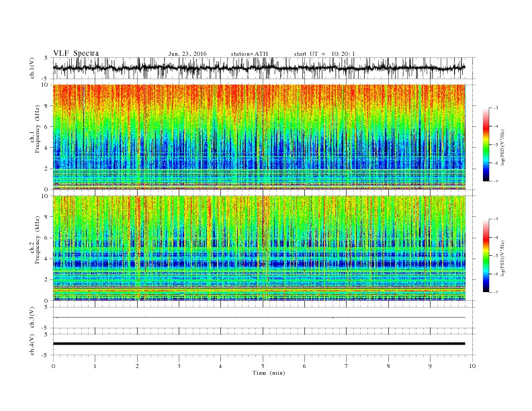532x411 pixels.
Task: Click the ch.1 voltage waveform trace
Action: click(x=259, y=68)
